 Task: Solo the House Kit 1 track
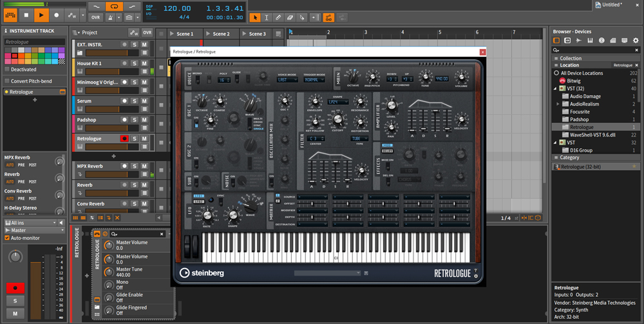pos(134,64)
